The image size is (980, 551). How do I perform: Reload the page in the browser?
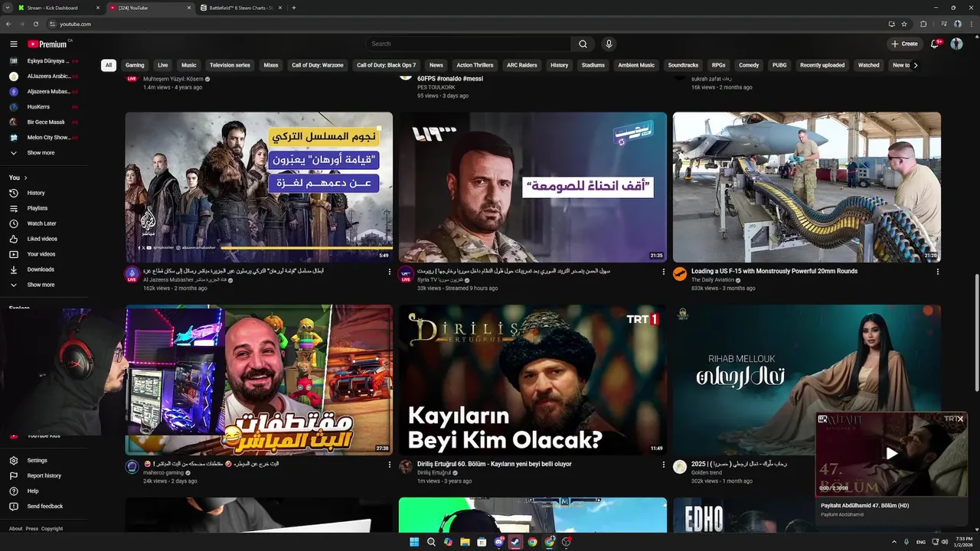click(36, 24)
